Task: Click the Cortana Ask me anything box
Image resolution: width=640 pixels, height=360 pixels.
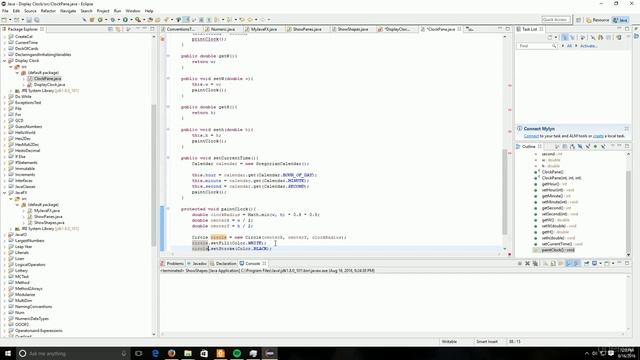Action: pos(73,353)
